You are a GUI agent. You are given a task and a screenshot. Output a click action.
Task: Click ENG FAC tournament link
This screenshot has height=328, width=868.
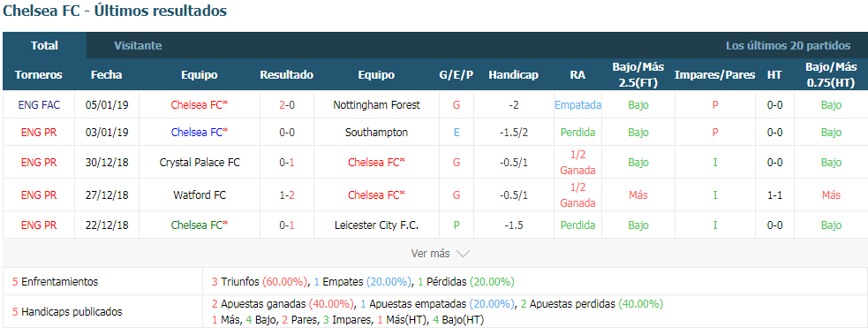click(x=39, y=104)
